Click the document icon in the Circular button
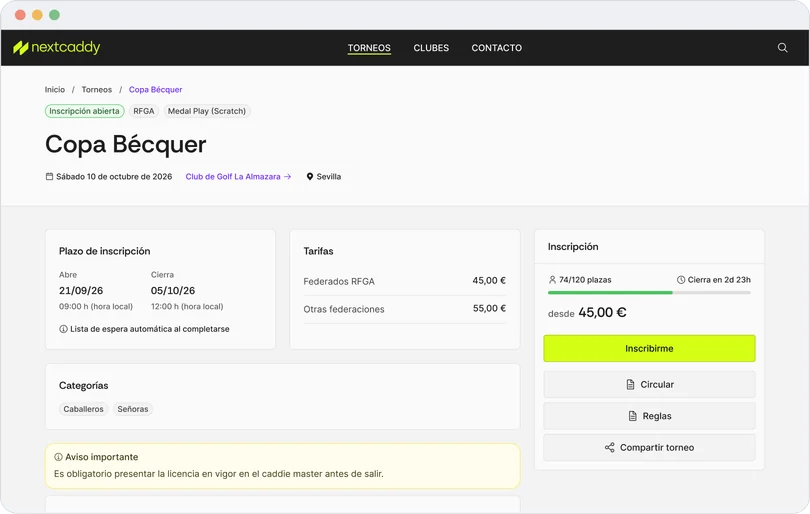The height and width of the screenshot is (514, 810). click(630, 385)
